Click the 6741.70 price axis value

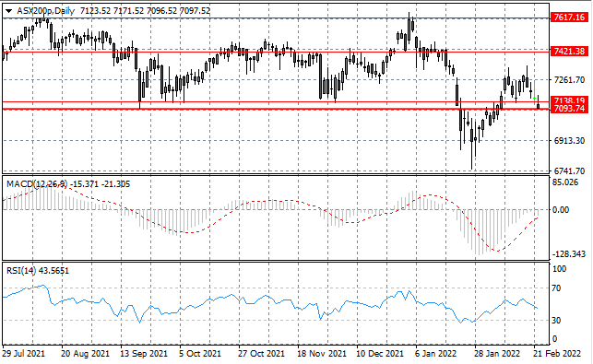569,171
